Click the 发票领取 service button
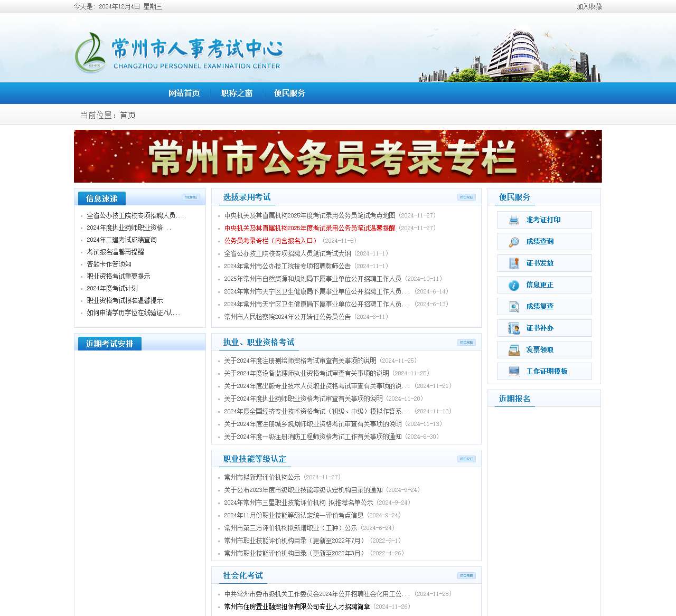 (544, 350)
